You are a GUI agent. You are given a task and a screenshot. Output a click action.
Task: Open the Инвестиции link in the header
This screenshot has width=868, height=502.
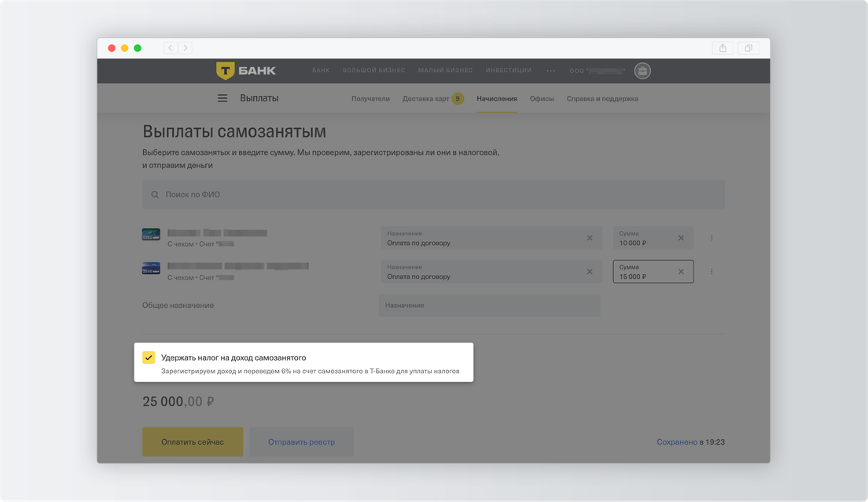click(508, 71)
